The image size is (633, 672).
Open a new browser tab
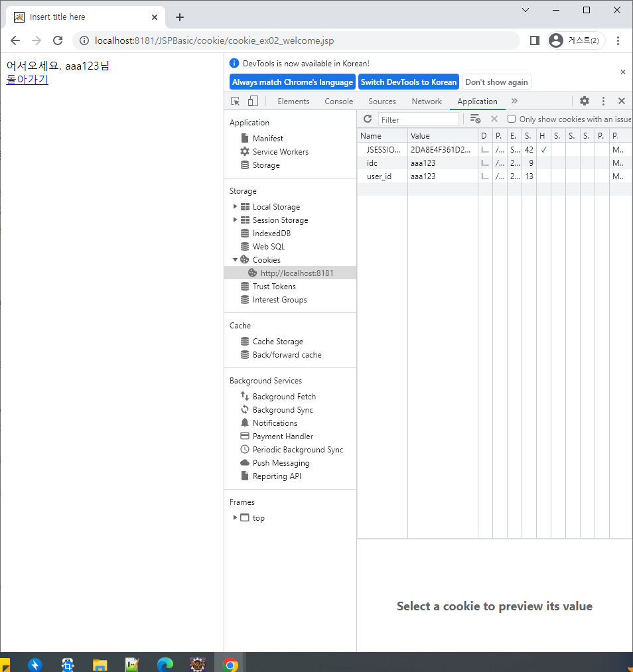tap(180, 17)
